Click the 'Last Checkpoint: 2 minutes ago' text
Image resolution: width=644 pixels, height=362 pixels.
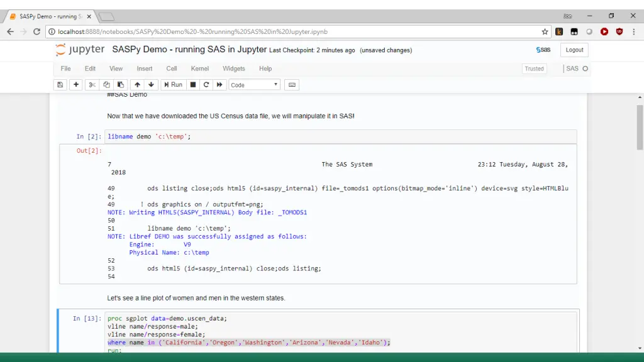[312, 50]
